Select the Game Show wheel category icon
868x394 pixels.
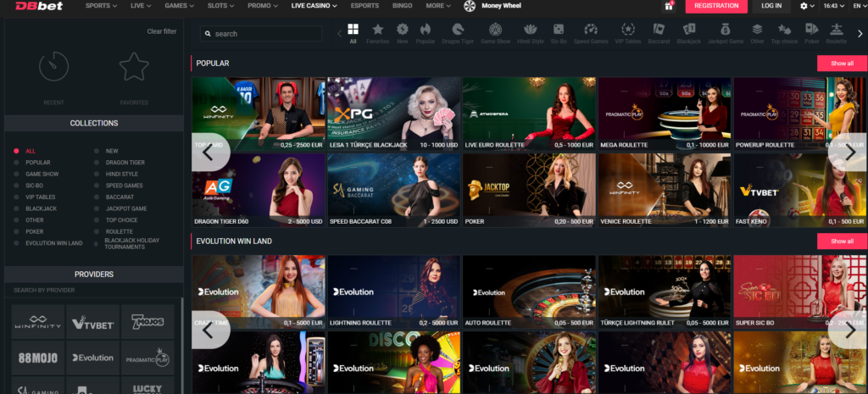[x=495, y=30]
